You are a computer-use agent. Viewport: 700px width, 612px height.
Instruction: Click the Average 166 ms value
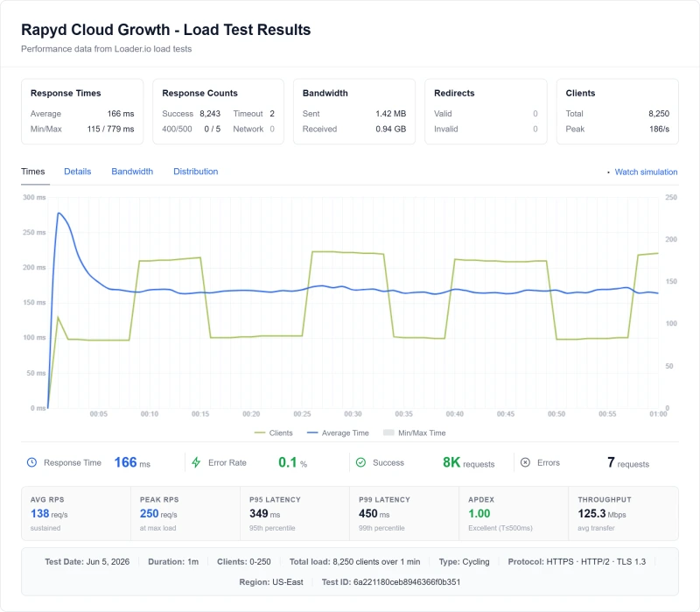coord(121,114)
